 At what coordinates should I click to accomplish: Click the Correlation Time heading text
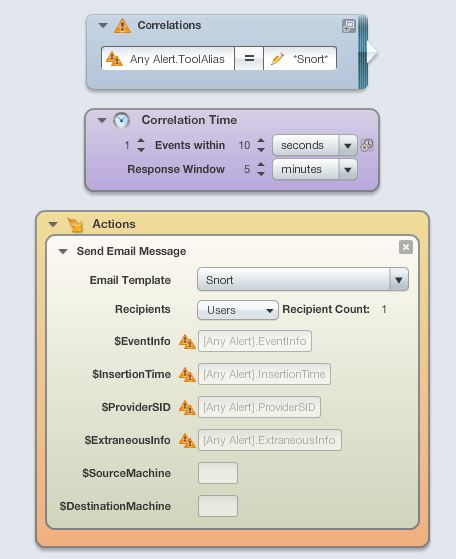tap(189, 120)
